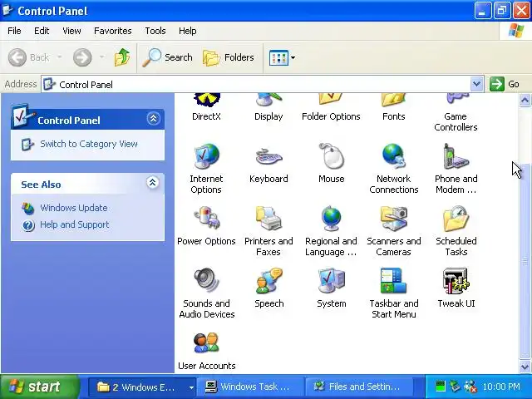Click the Help and Support link

[x=75, y=224]
